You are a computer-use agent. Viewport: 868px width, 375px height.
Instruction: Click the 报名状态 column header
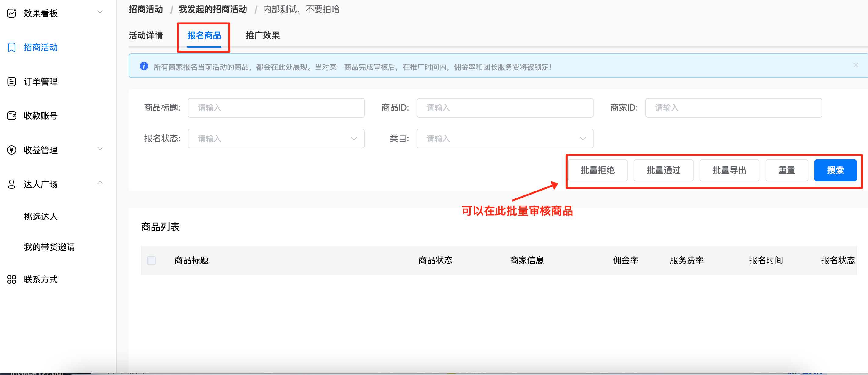pos(838,260)
